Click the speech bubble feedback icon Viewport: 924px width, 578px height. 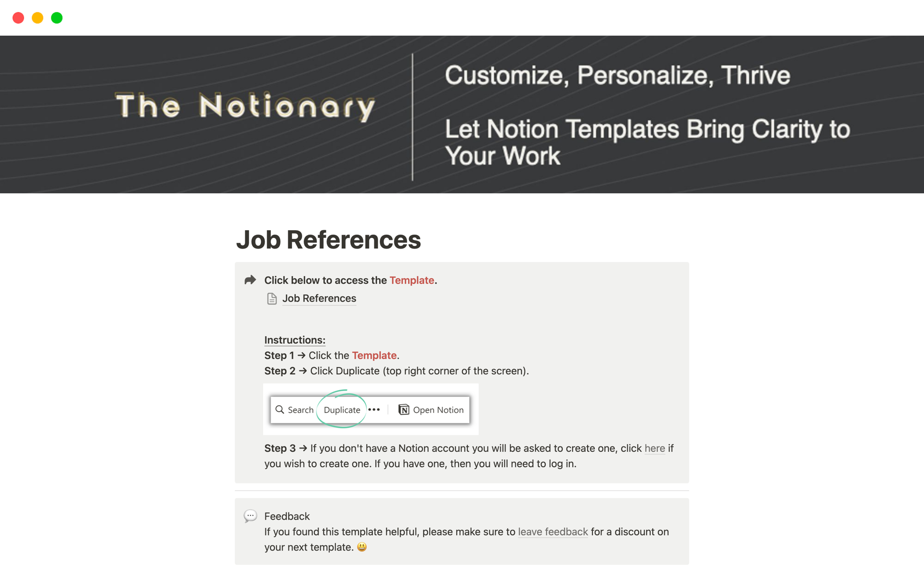pyautogui.click(x=250, y=515)
